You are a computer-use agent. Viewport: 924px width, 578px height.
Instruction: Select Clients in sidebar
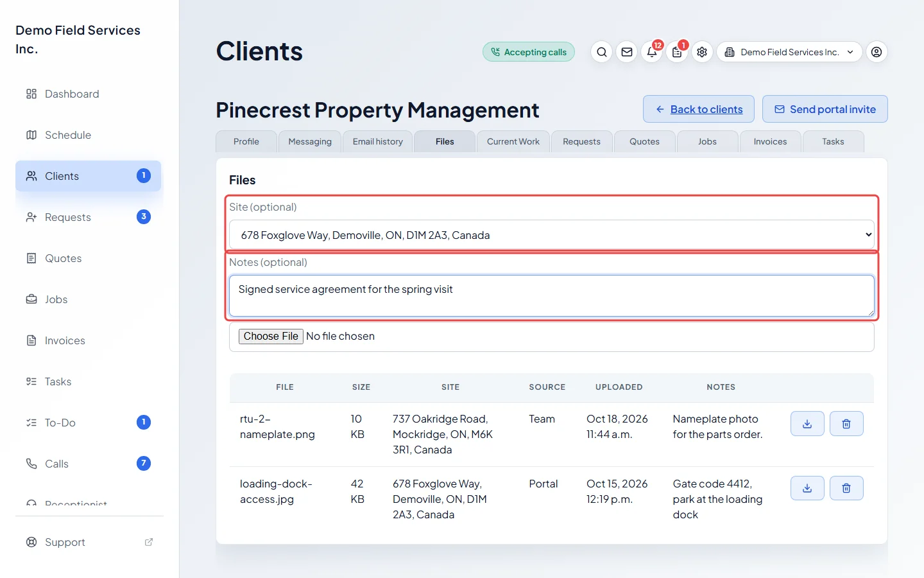tap(89, 176)
